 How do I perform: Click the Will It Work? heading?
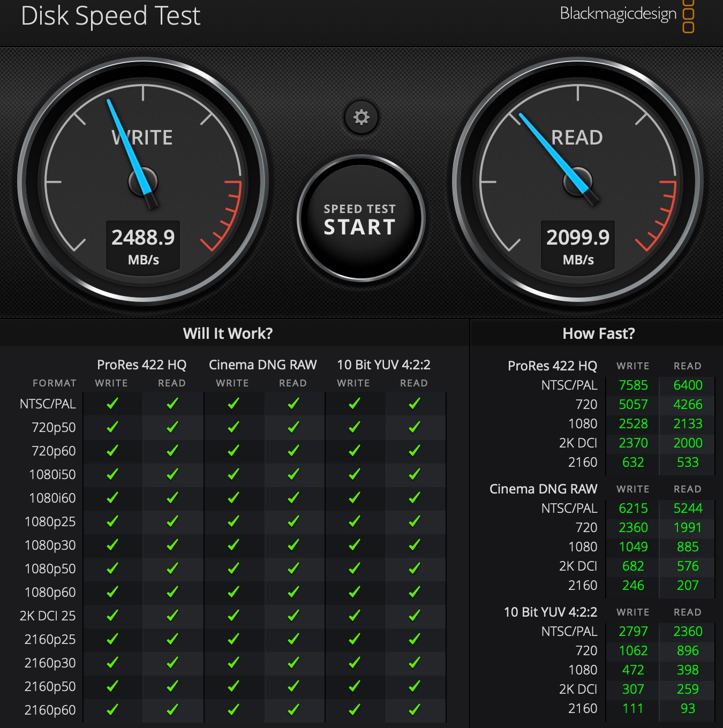click(228, 333)
